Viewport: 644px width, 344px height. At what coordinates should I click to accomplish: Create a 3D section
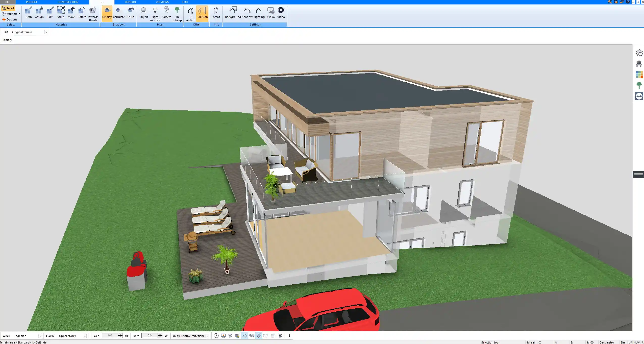pos(190,13)
